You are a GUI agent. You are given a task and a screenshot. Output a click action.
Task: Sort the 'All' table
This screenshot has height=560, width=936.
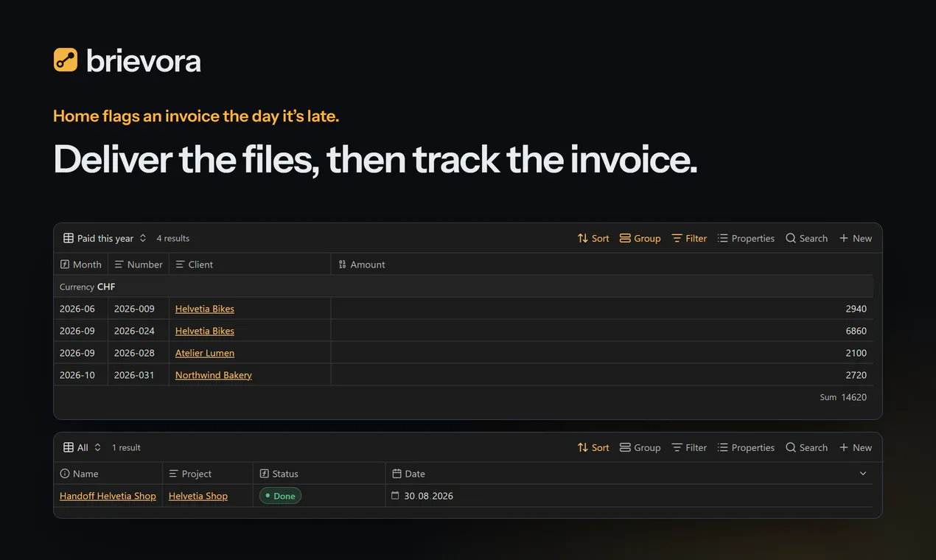coord(593,448)
